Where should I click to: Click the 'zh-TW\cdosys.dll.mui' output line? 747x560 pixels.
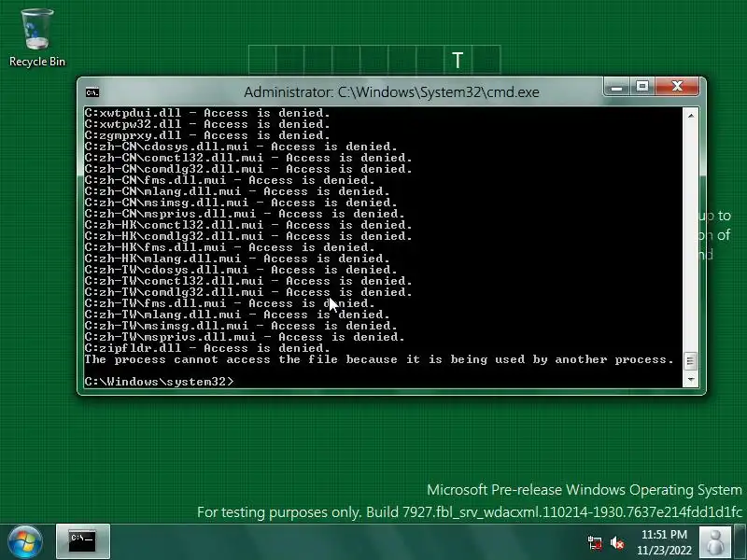pyautogui.click(x=241, y=270)
